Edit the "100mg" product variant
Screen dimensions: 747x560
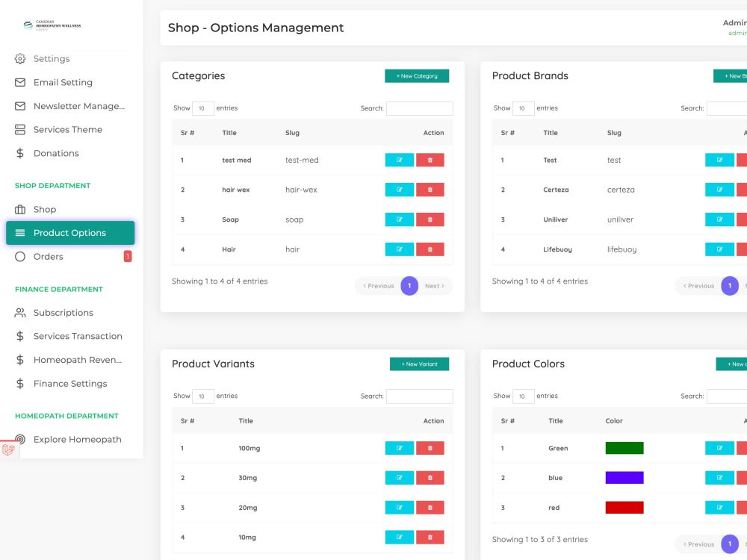[x=399, y=447]
